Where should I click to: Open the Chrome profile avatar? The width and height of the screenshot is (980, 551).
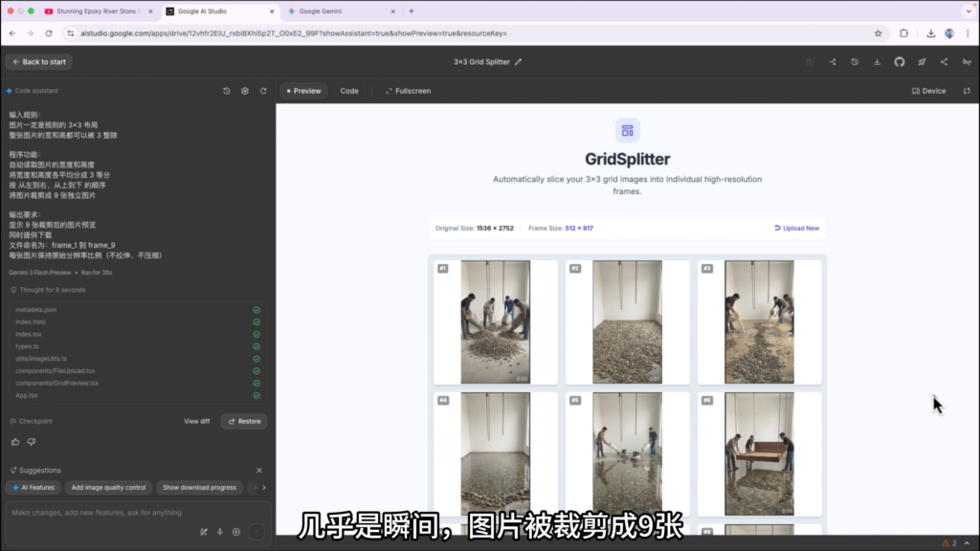pyautogui.click(x=949, y=33)
